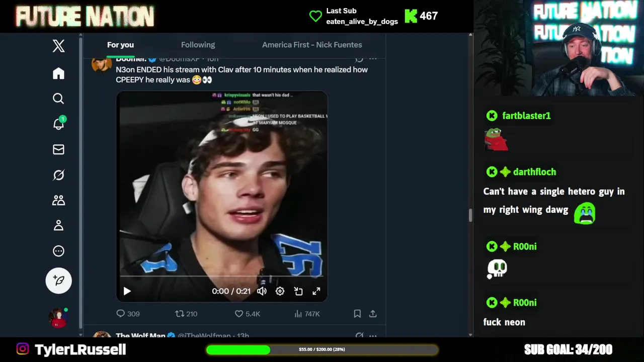
Task: Bookmark the Doomer tweet
Action: 357,314
